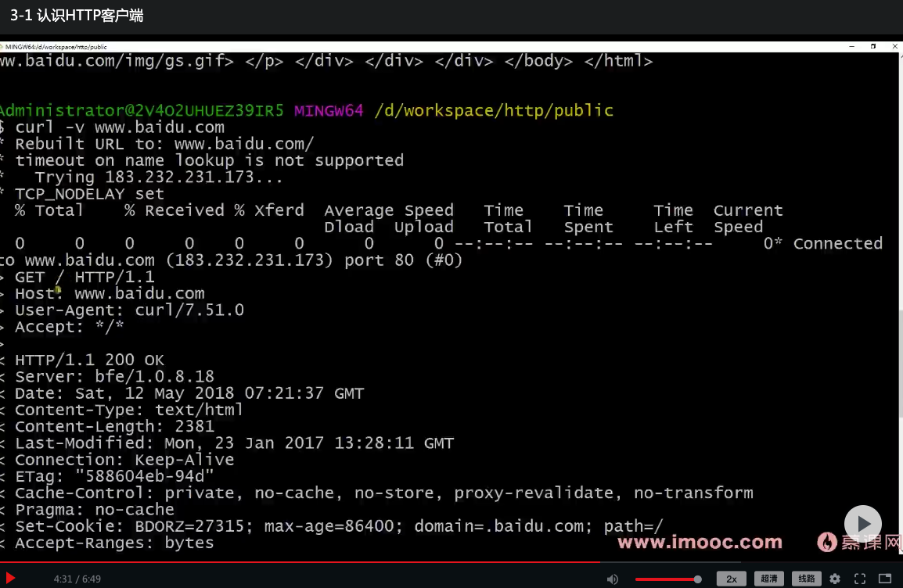Click the 'Accept: */*' header
Viewport: 903px width, 588px height.
click(x=69, y=327)
